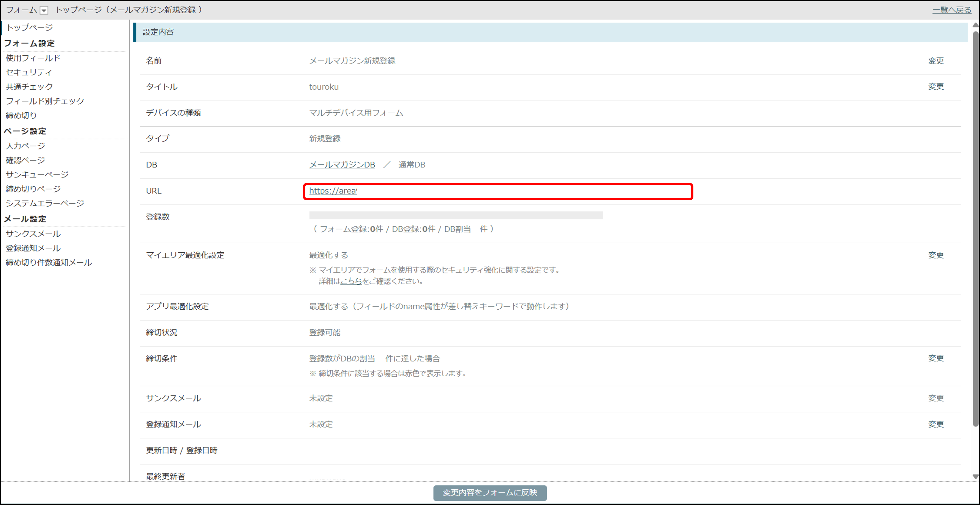Viewport: 980px width, 505px height.
Task: Open the https://area form URL link
Action: point(333,191)
